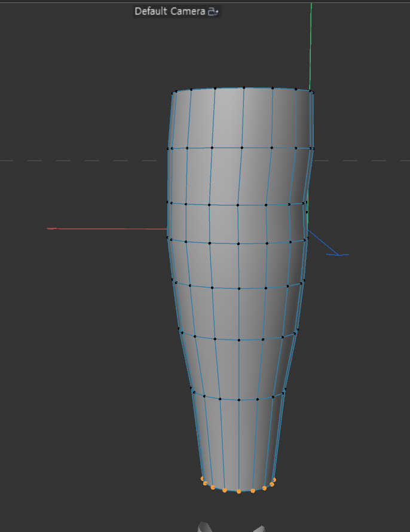Viewport: 410px width, 532px height.
Task: Select the top rim's far-right vertex
Action: pos(311,91)
